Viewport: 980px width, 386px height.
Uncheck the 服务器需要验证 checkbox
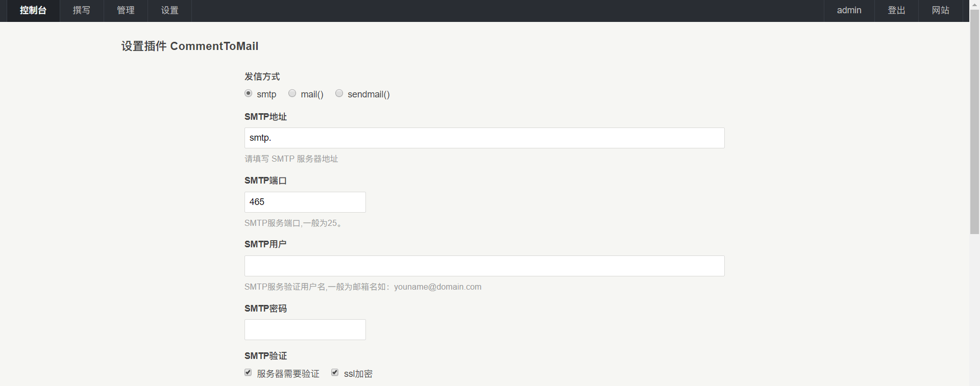pyautogui.click(x=248, y=373)
